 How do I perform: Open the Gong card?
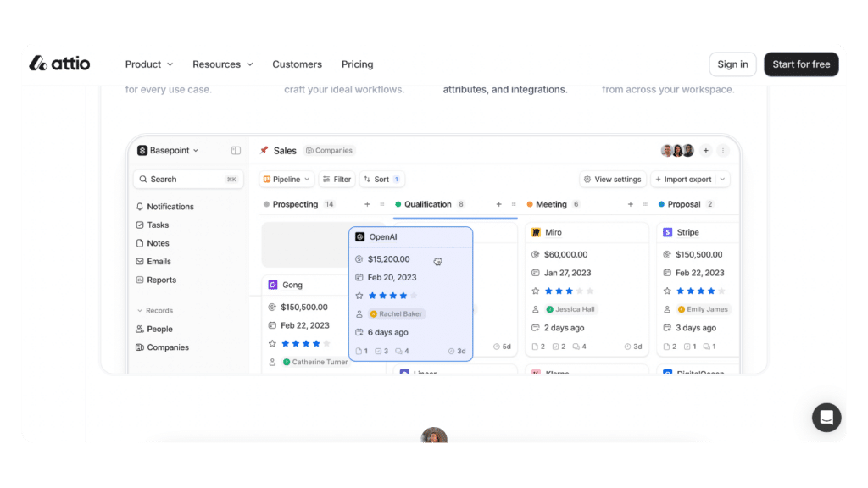(x=292, y=285)
